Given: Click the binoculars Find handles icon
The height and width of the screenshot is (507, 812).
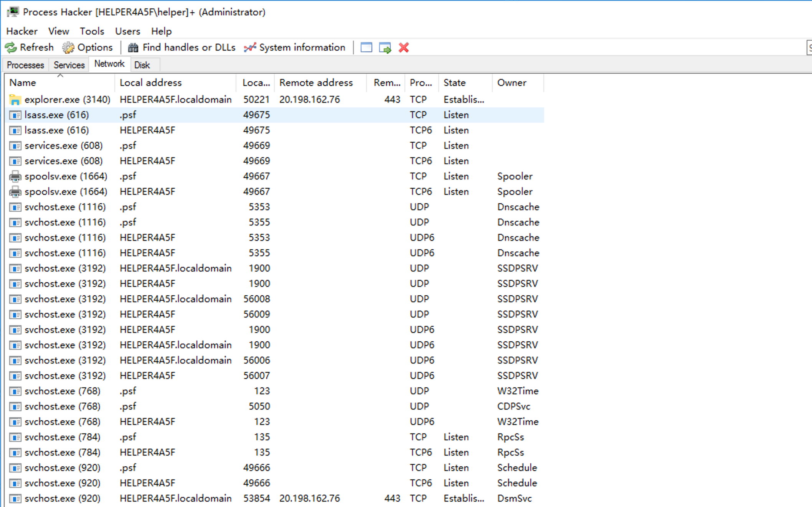Looking at the screenshot, I should (x=133, y=48).
